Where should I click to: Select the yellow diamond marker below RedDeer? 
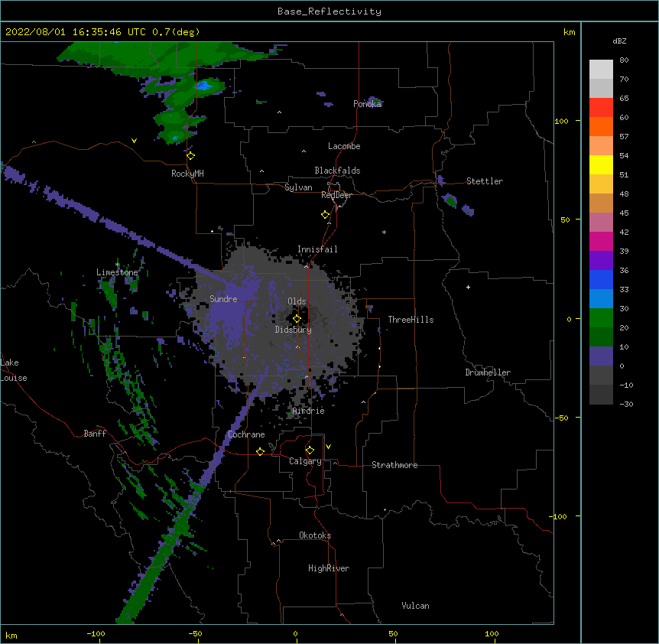(325, 215)
